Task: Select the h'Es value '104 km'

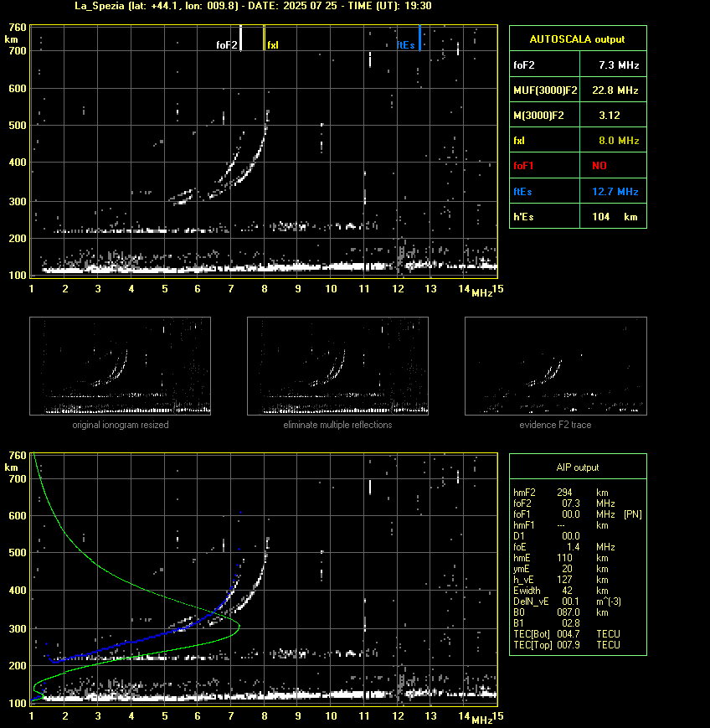Action: [615, 217]
